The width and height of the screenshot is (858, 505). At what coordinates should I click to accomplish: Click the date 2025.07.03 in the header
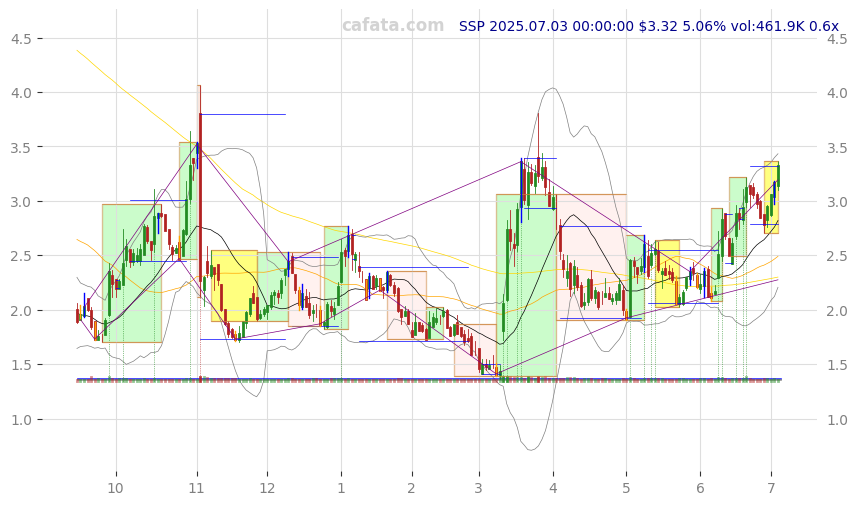pos(529,26)
